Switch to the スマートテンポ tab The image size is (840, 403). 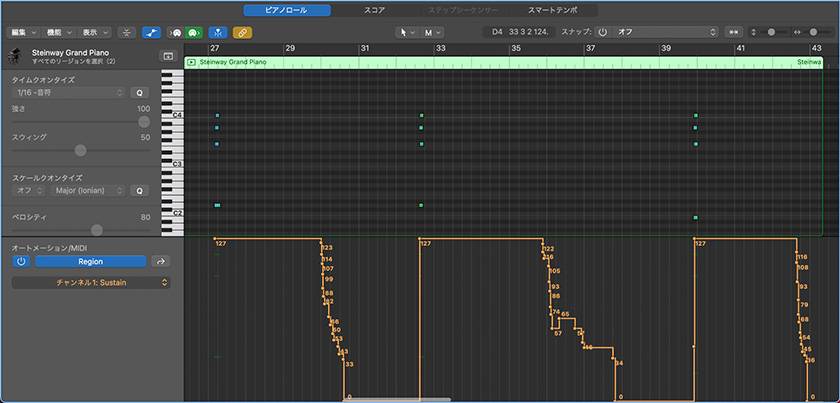[x=552, y=9]
